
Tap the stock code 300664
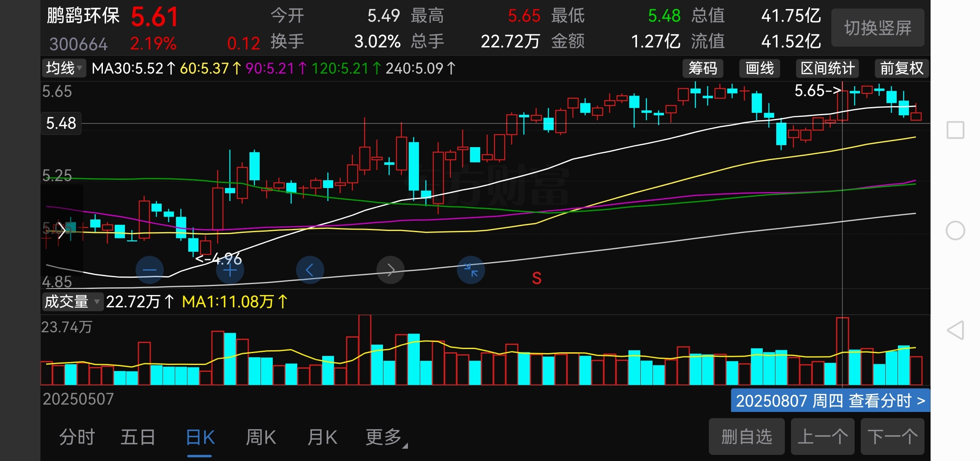click(x=78, y=44)
